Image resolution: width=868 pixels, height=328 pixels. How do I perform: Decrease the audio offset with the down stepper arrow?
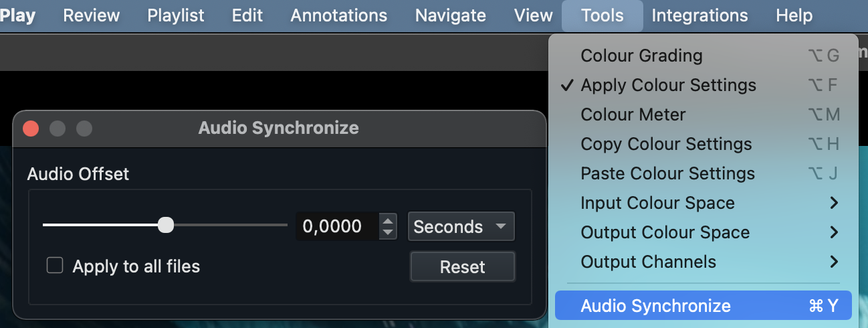(x=388, y=233)
